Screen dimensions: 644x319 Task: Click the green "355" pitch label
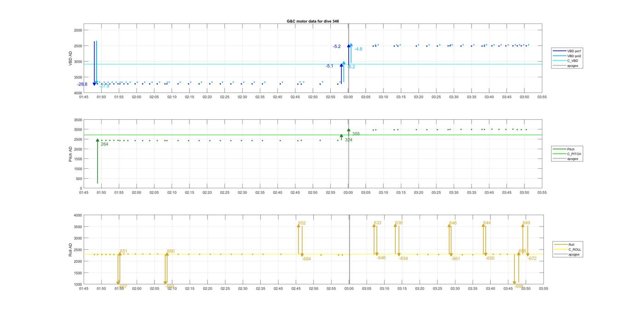(x=356, y=134)
